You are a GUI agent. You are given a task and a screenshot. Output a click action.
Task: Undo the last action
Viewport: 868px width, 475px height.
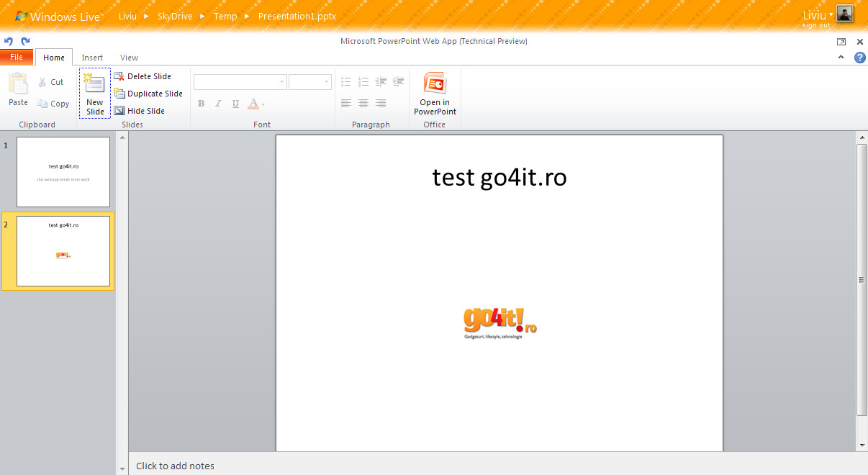click(9, 42)
